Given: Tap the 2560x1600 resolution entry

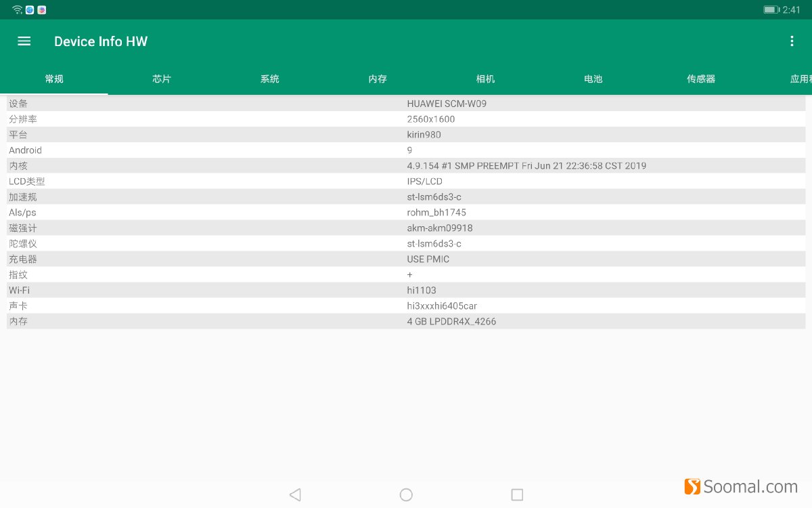Looking at the screenshot, I should coord(406,119).
